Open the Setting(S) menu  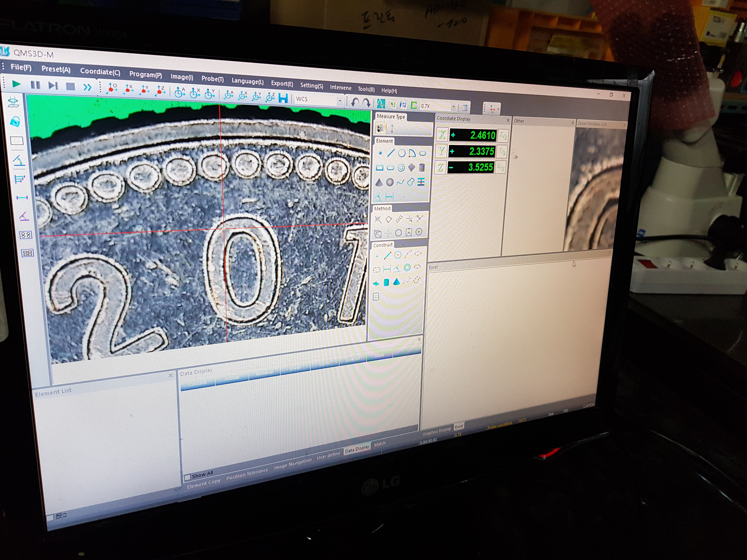click(x=311, y=85)
